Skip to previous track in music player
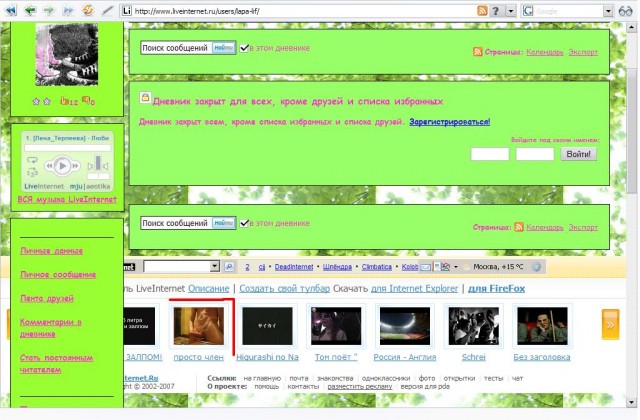Image resolution: width=640 pixels, height=420 pixels. [49, 166]
